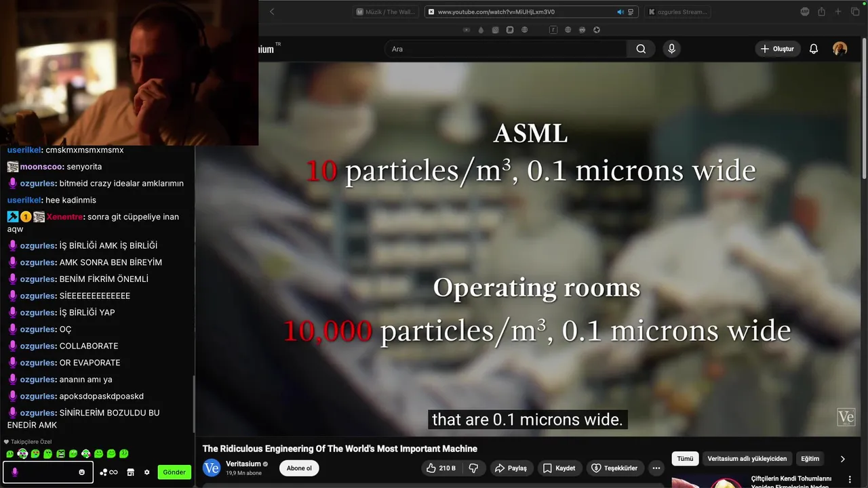Open YouTube notifications bell

click(x=814, y=49)
